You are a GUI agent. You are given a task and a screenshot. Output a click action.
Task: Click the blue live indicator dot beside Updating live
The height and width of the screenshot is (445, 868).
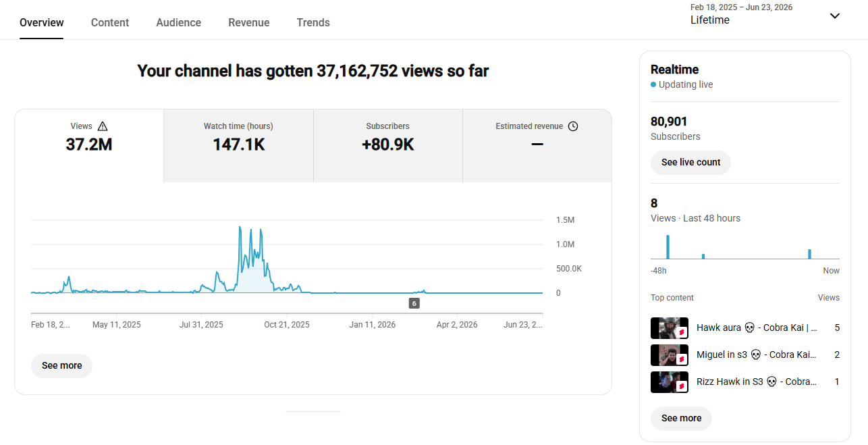653,85
